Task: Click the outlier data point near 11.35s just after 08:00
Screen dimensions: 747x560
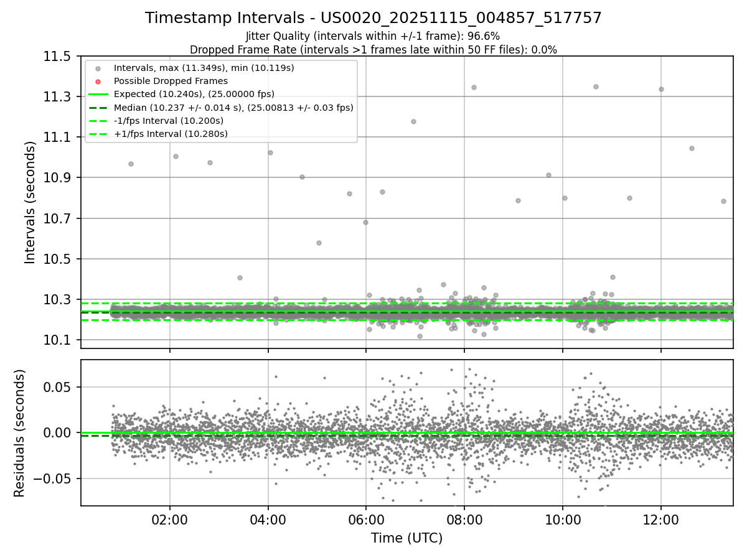Action: (x=474, y=87)
